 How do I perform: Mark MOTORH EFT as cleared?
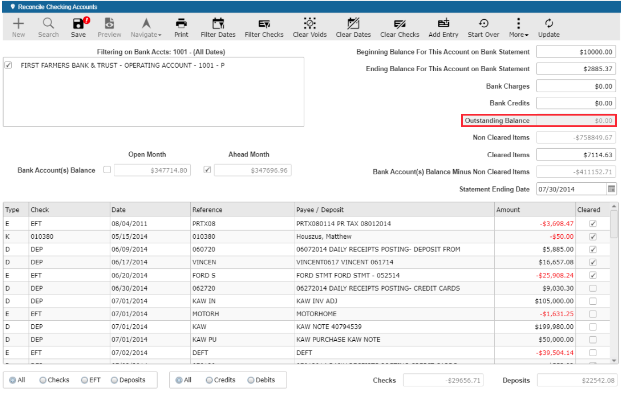point(593,314)
